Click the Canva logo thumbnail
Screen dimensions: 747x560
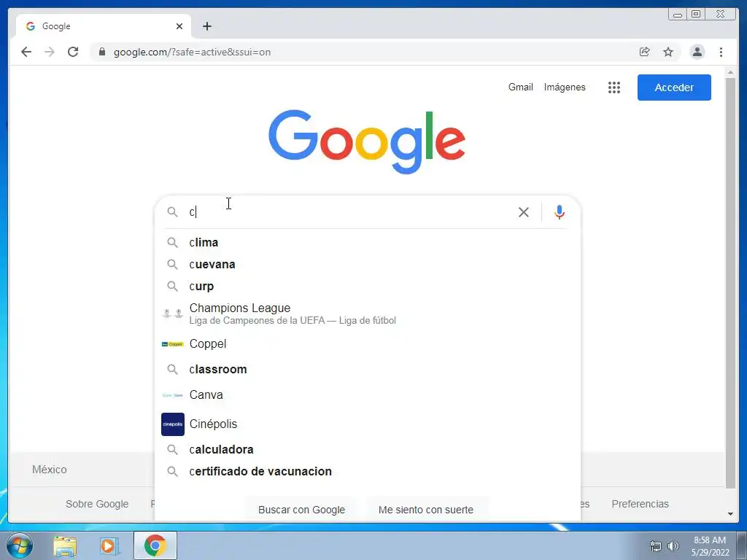pos(172,394)
